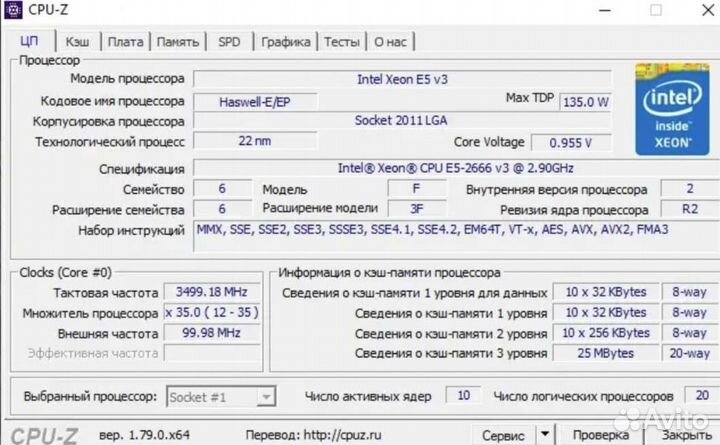Open the Socket #1 processor dropdown
720x445 pixels.
[x=221, y=397]
